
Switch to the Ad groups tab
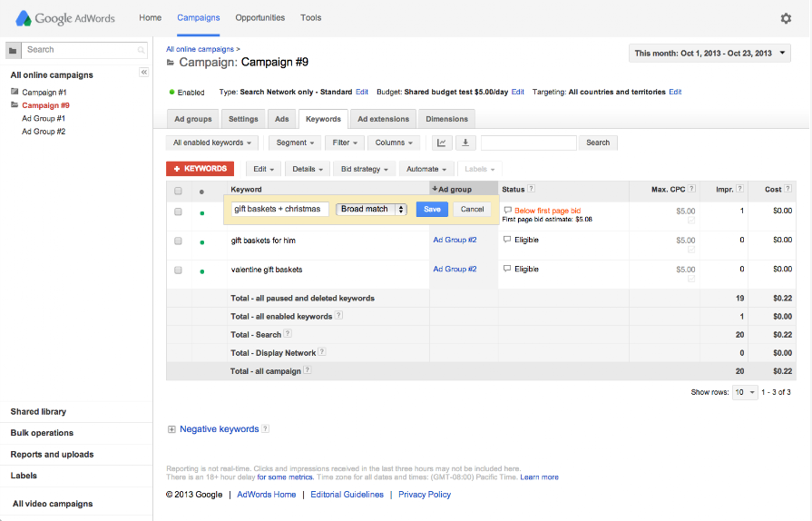(193, 119)
